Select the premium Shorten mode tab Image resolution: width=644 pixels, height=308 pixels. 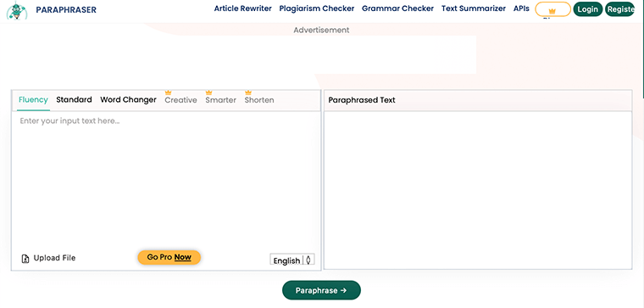click(x=259, y=100)
